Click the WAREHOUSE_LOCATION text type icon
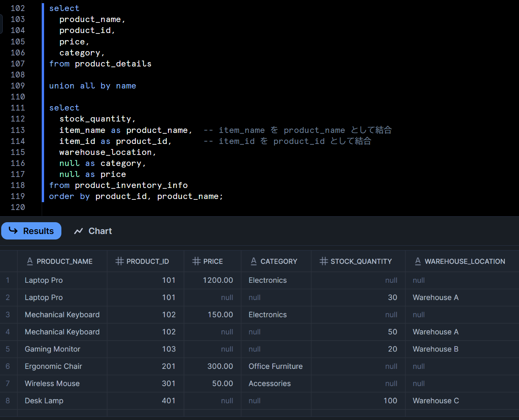Viewport: 519px width, 420px height. pyautogui.click(x=418, y=261)
